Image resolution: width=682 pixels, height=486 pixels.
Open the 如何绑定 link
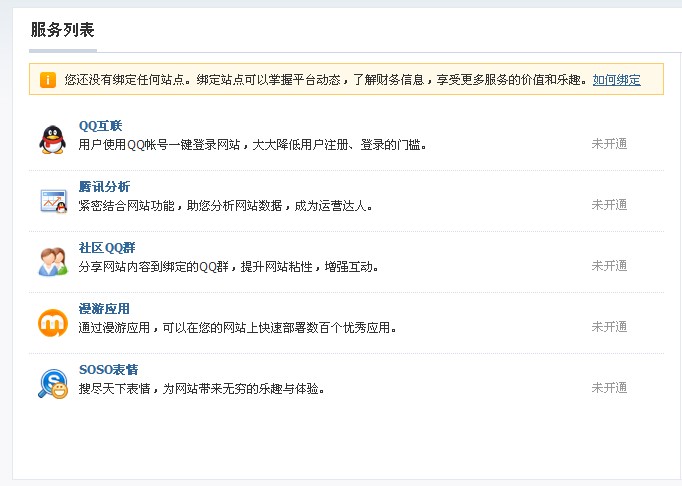tap(616, 80)
